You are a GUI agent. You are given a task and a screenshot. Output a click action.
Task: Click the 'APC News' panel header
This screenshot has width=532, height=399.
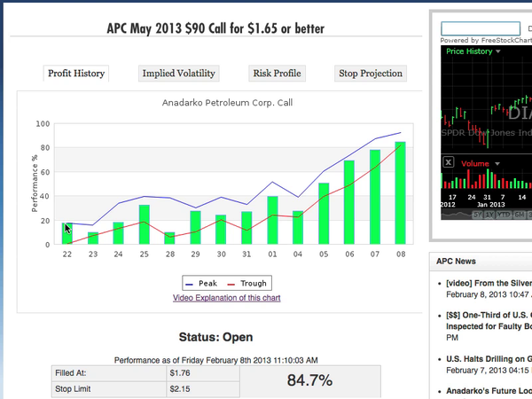(x=481, y=262)
